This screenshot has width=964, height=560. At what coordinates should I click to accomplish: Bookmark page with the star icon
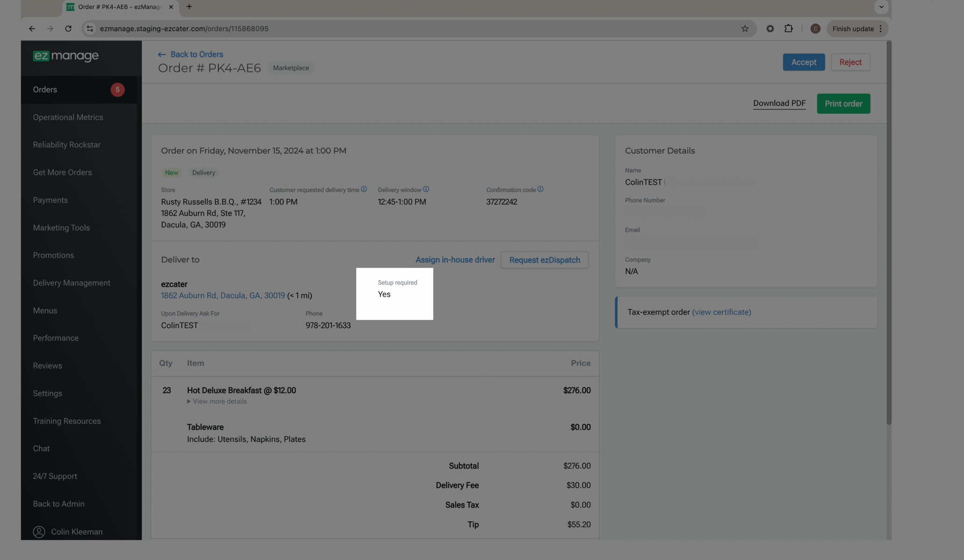pos(745,29)
